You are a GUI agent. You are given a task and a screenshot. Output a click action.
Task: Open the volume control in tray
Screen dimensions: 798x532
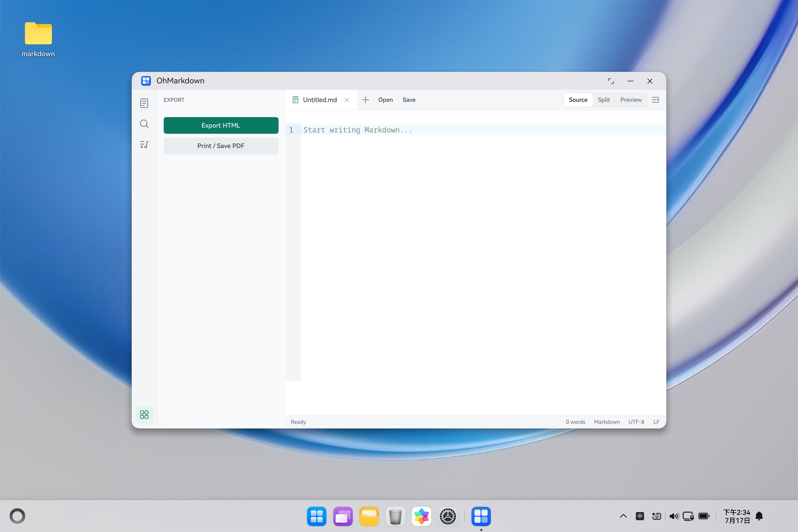coord(674,516)
